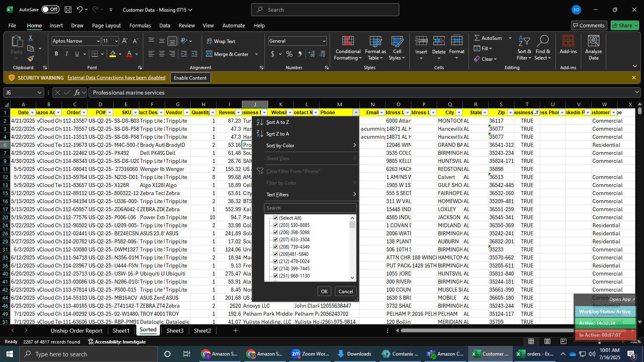
Task: Uncheck filter value (212) 478-0024
Action: point(276,261)
